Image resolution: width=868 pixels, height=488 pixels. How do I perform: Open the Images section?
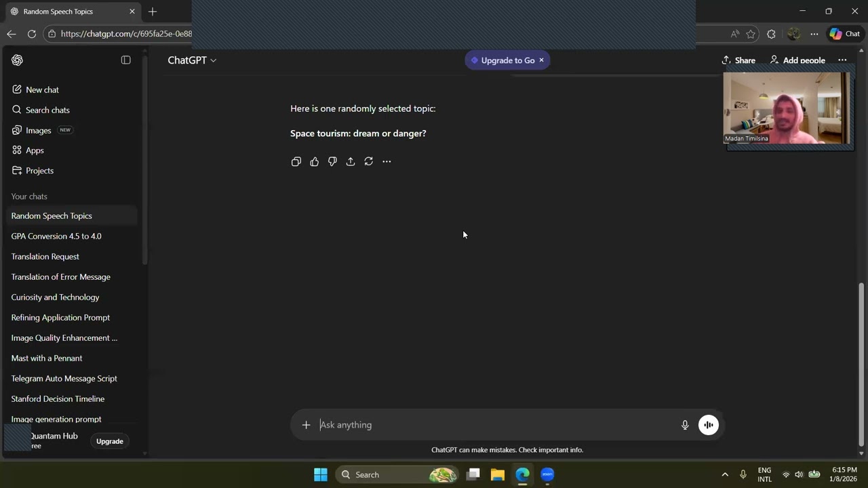[39, 130]
